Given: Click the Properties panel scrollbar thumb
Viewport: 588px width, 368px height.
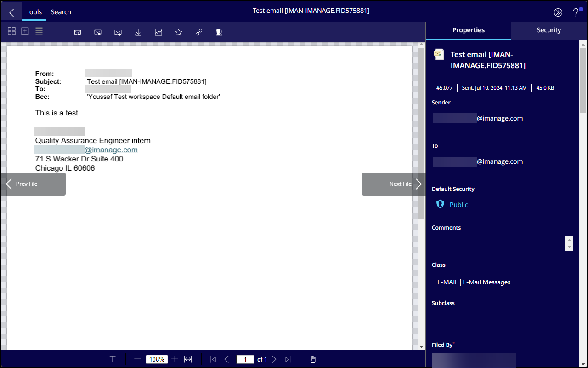Looking at the screenshot, I should 583,81.
